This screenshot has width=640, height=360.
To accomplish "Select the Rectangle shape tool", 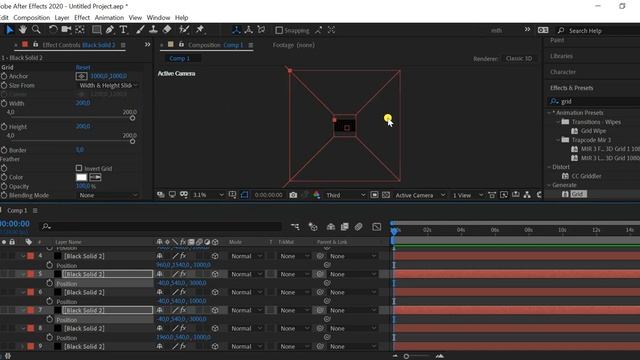I will tap(97, 30).
